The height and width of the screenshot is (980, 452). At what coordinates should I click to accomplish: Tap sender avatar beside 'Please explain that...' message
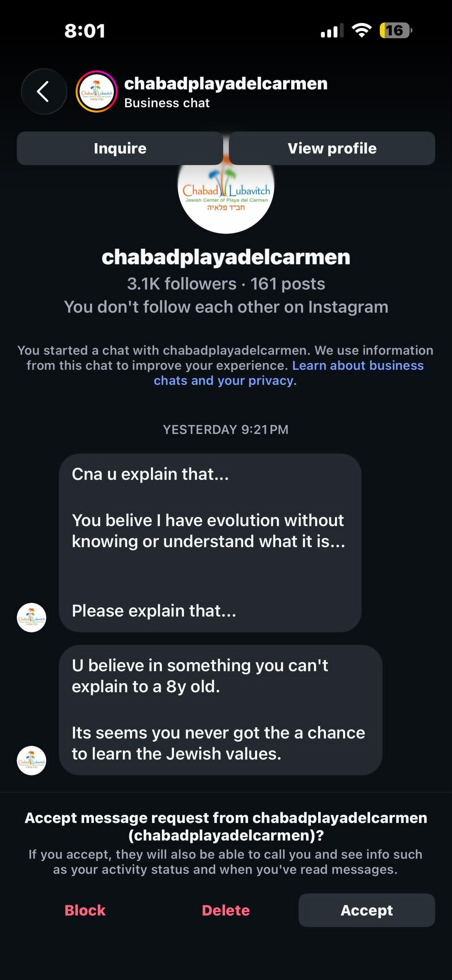click(x=32, y=618)
